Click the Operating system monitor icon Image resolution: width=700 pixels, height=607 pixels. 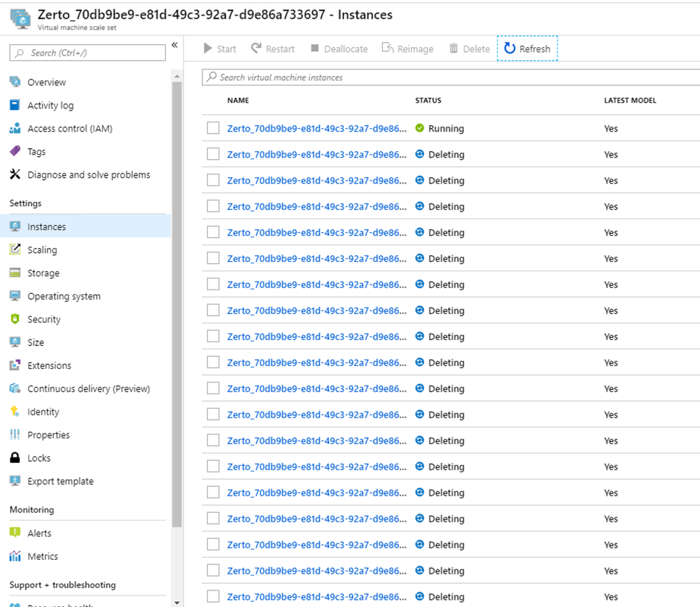[x=14, y=295]
